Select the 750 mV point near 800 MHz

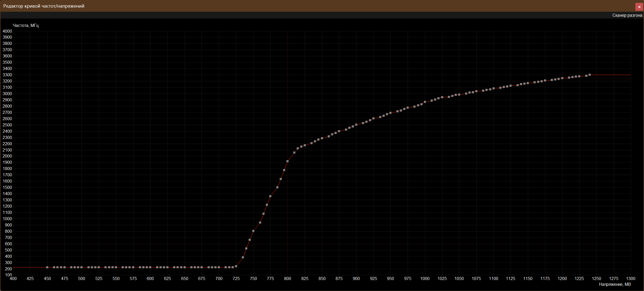[x=253, y=231]
